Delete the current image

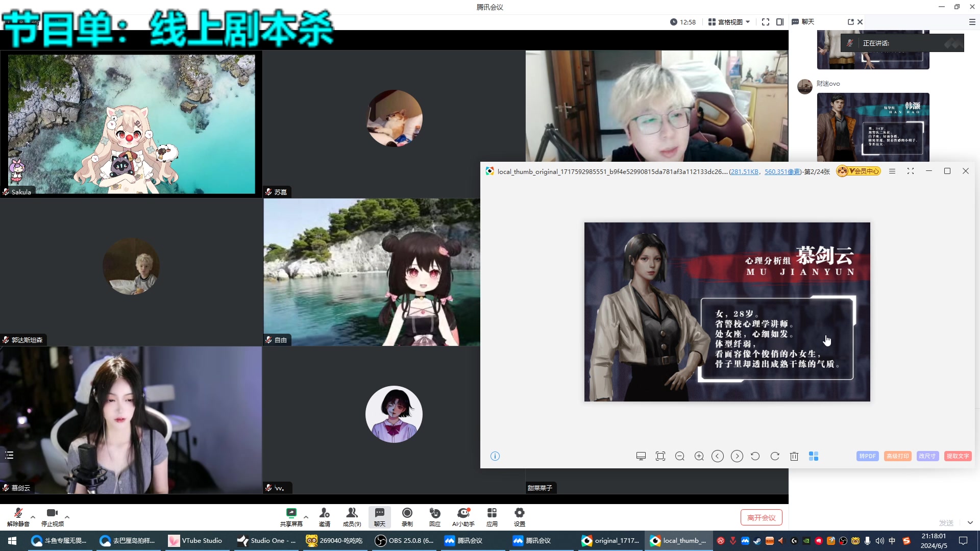[794, 456]
